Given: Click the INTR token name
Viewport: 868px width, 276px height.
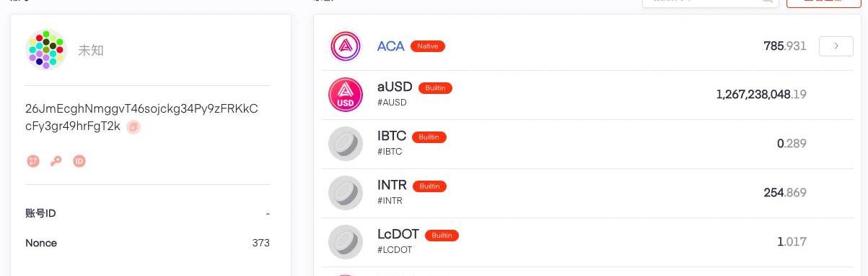Looking at the screenshot, I should [392, 185].
